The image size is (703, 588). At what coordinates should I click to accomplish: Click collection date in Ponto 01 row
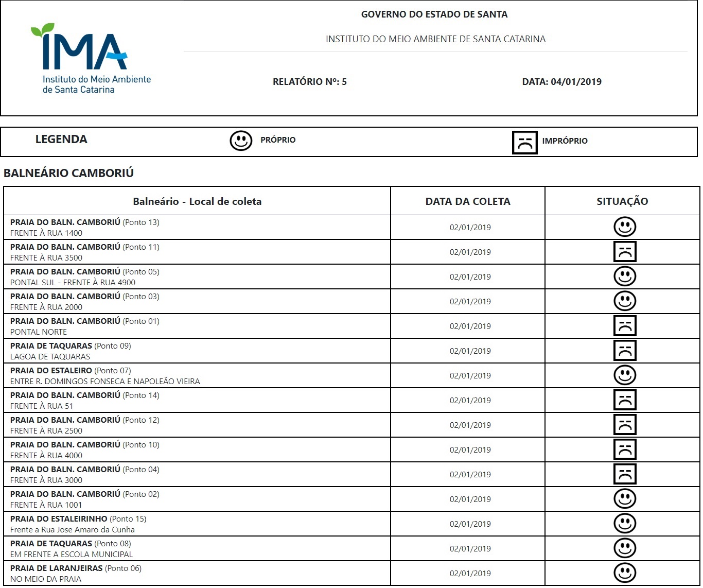coord(470,326)
